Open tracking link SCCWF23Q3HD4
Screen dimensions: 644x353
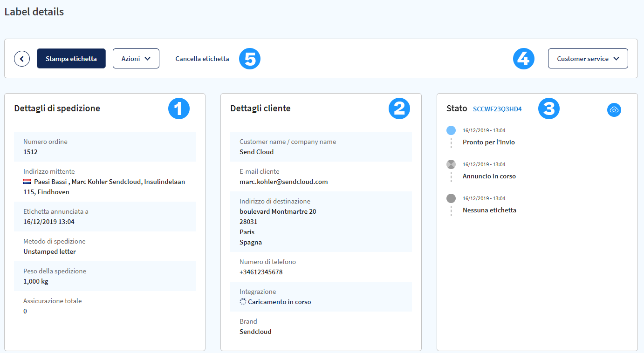tap(497, 109)
